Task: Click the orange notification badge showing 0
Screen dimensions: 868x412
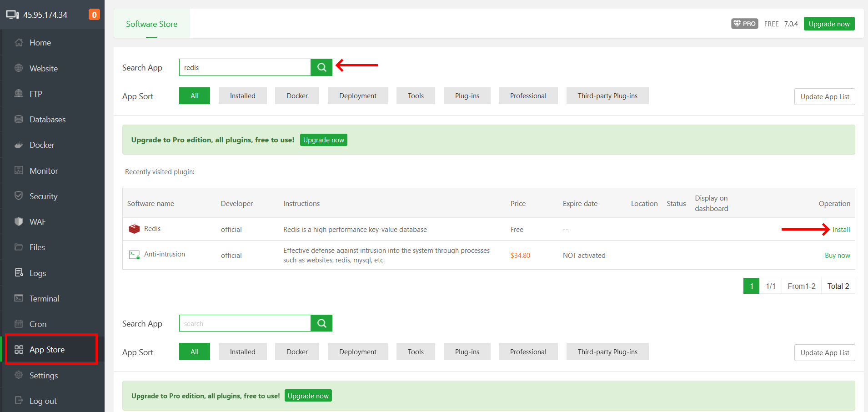Action: pos(94,15)
